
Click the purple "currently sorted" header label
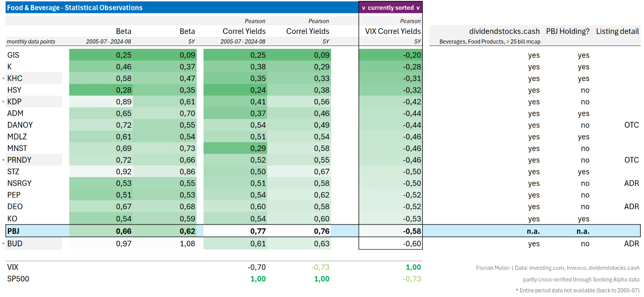[x=390, y=7]
